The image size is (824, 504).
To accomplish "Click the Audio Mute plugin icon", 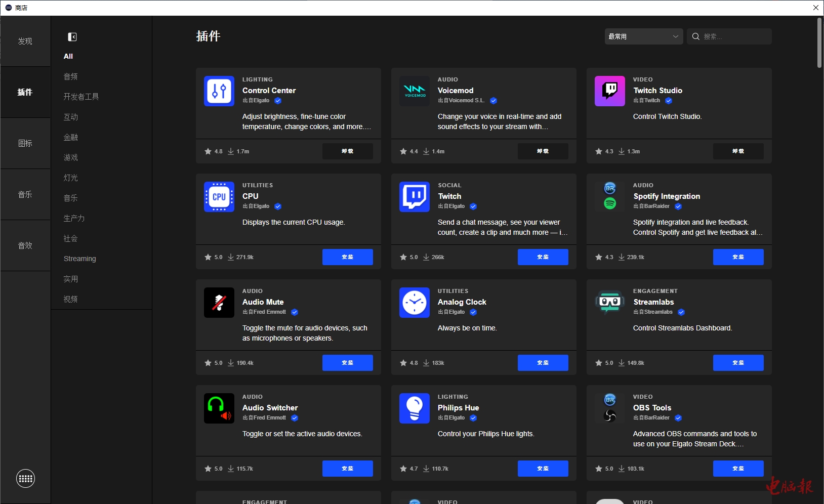I will [x=219, y=303].
